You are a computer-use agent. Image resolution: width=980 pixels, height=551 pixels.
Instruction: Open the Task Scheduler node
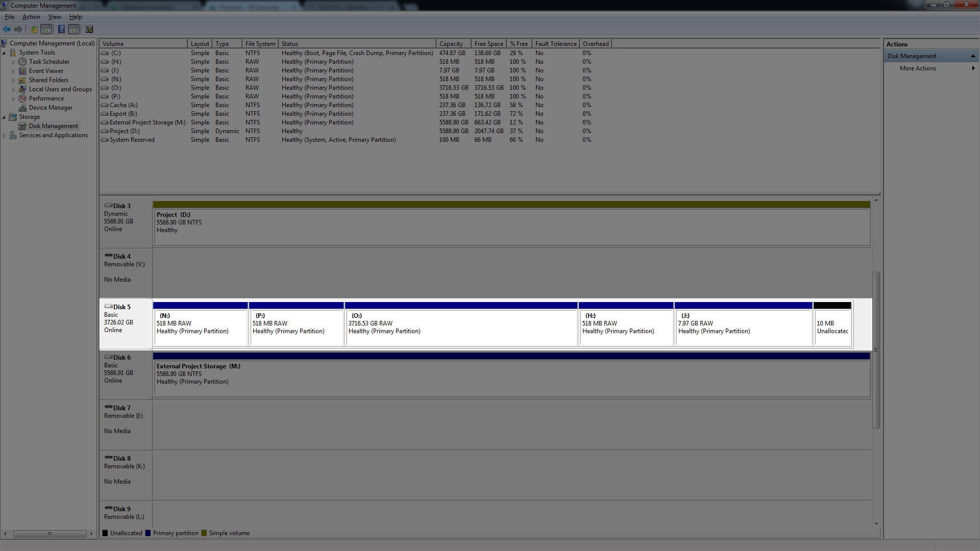pos(49,62)
